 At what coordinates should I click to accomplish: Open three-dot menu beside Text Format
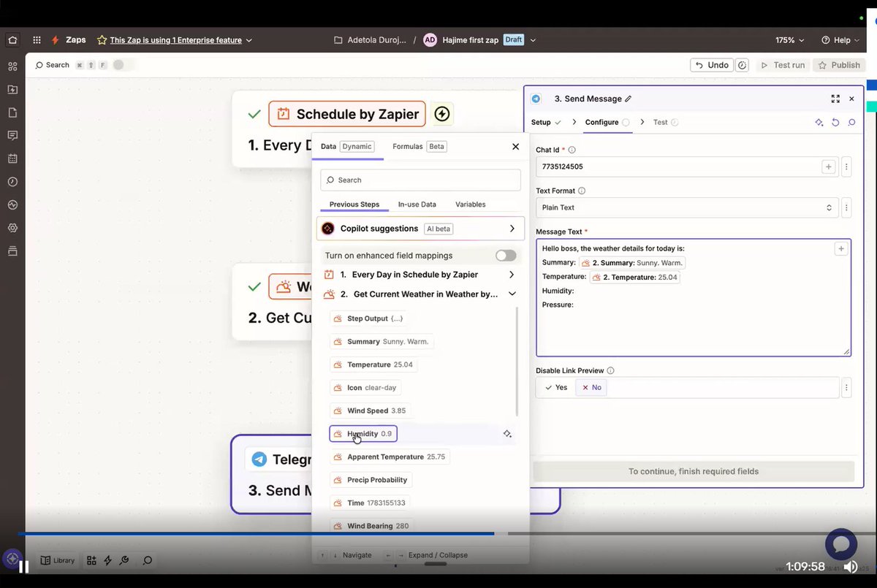click(846, 207)
